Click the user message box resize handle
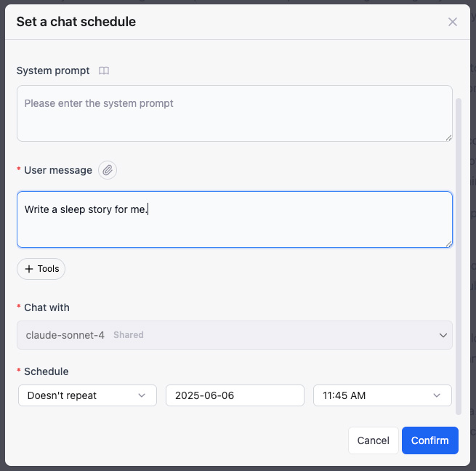The width and height of the screenshot is (476, 471). click(x=448, y=243)
